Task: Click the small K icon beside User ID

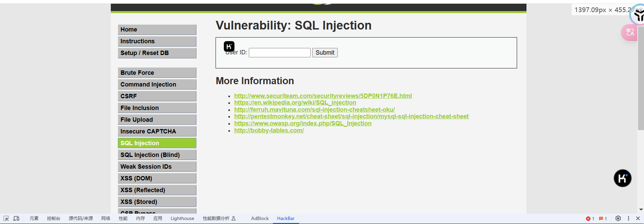Action: 229,46
